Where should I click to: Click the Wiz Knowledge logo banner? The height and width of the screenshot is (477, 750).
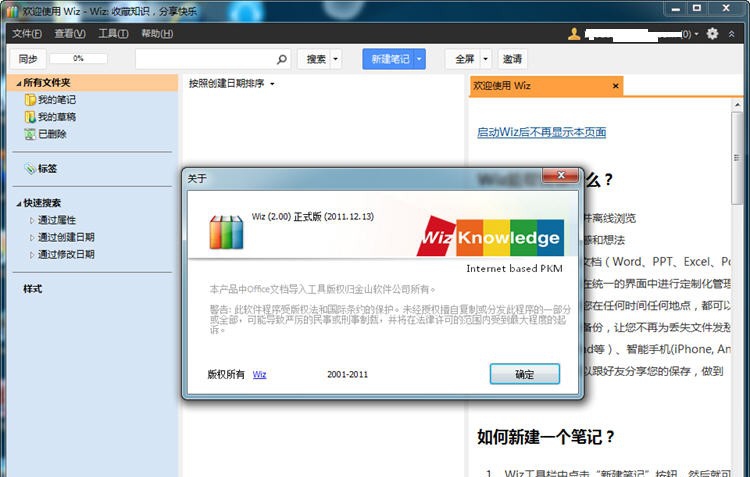click(490, 237)
